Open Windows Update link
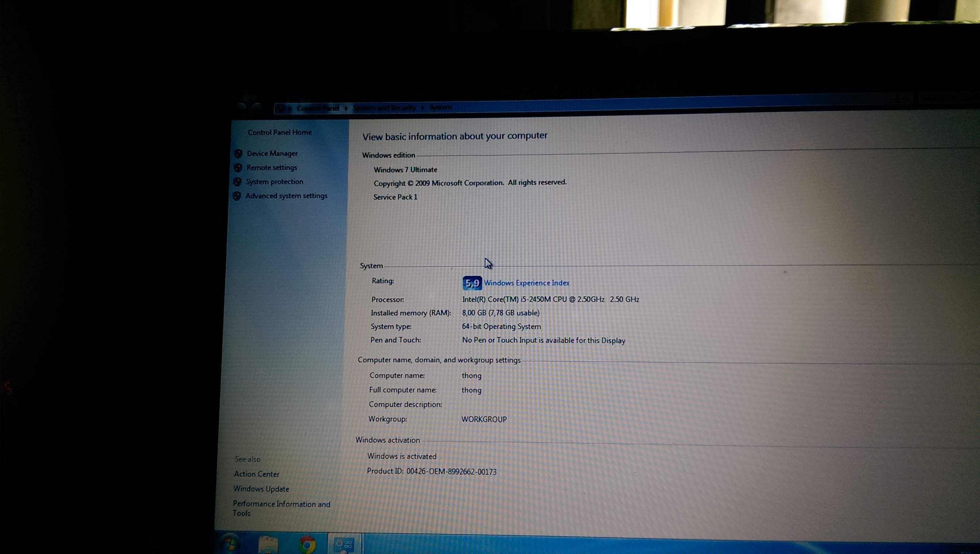The image size is (980, 554). [261, 489]
